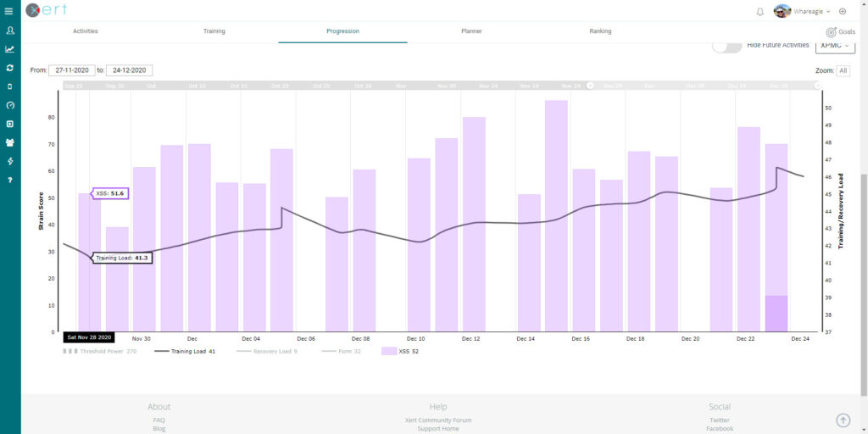
Task: Click the lightning bolt icon in the sidebar
Action: pos(9,161)
